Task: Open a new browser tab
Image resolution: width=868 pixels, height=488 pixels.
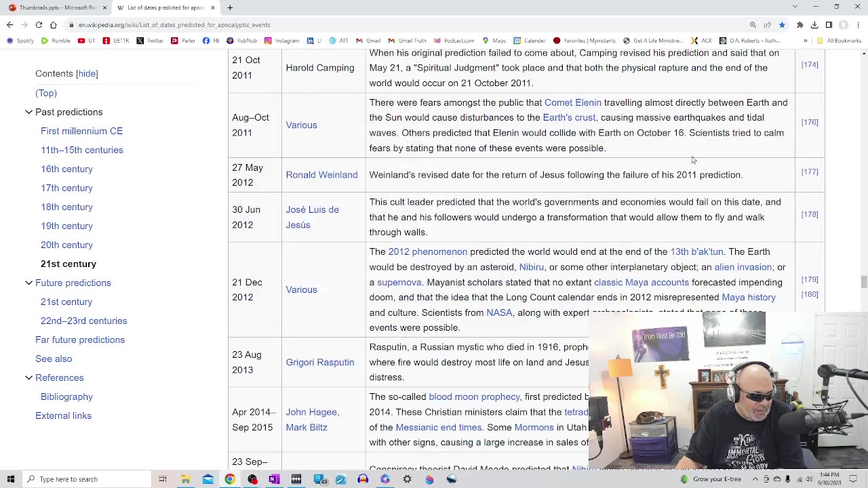Action: pyautogui.click(x=230, y=7)
